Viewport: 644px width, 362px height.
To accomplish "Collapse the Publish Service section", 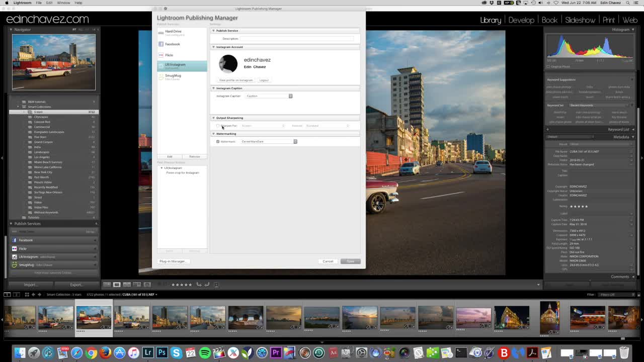I will [x=213, y=31].
